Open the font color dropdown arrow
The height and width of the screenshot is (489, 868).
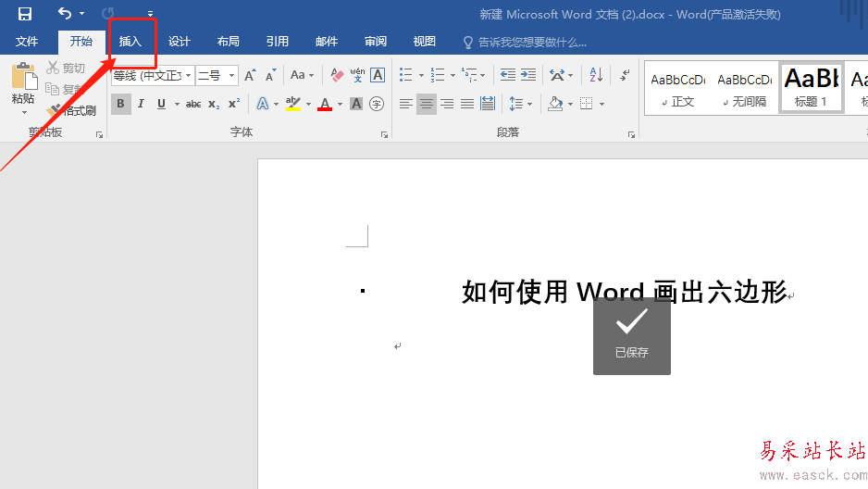click(x=340, y=104)
